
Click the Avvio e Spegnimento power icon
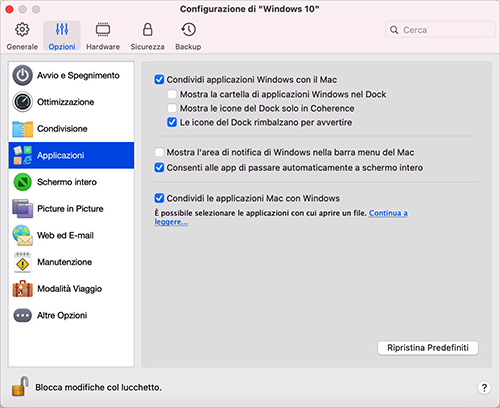click(23, 75)
